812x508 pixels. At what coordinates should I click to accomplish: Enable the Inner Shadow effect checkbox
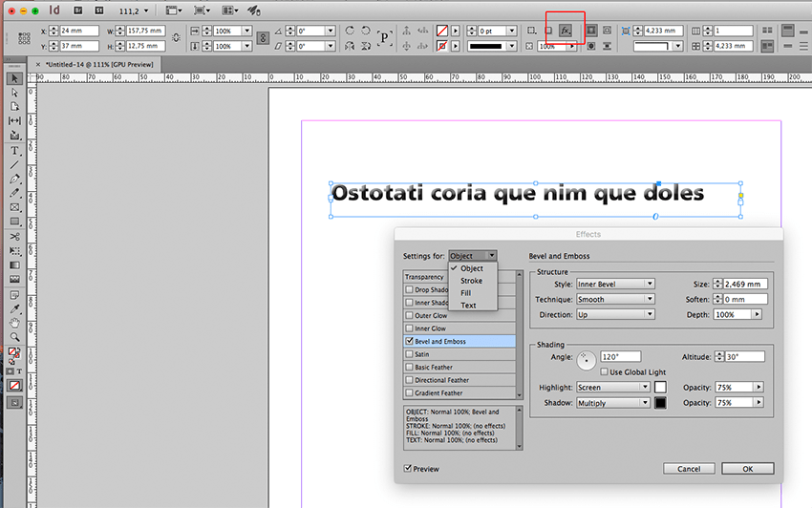410,303
